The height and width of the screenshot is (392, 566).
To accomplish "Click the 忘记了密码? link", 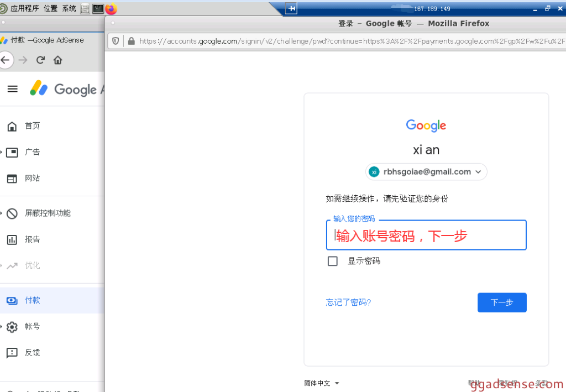I will point(348,302).
